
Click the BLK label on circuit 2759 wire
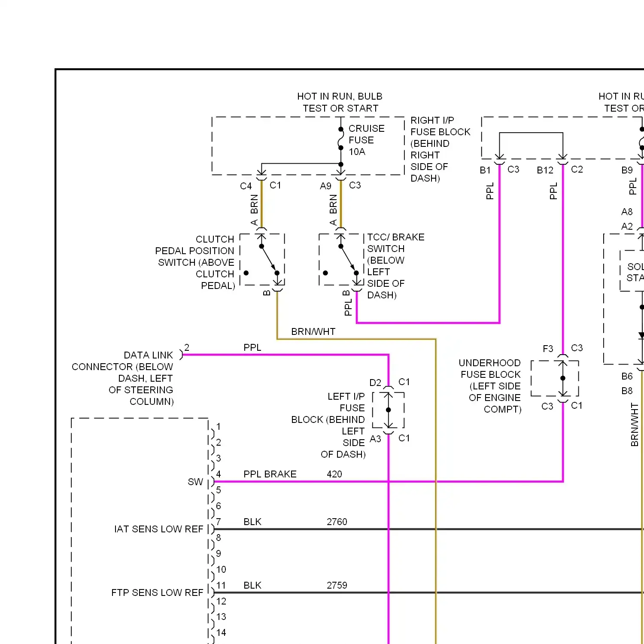click(x=252, y=585)
